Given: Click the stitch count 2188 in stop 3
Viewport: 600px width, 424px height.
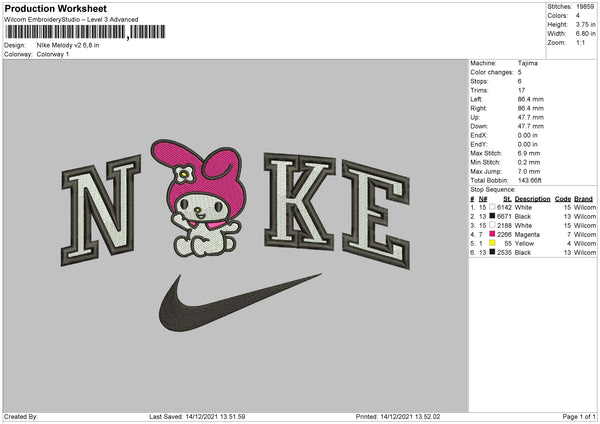Looking at the screenshot, I should click(x=504, y=225).
